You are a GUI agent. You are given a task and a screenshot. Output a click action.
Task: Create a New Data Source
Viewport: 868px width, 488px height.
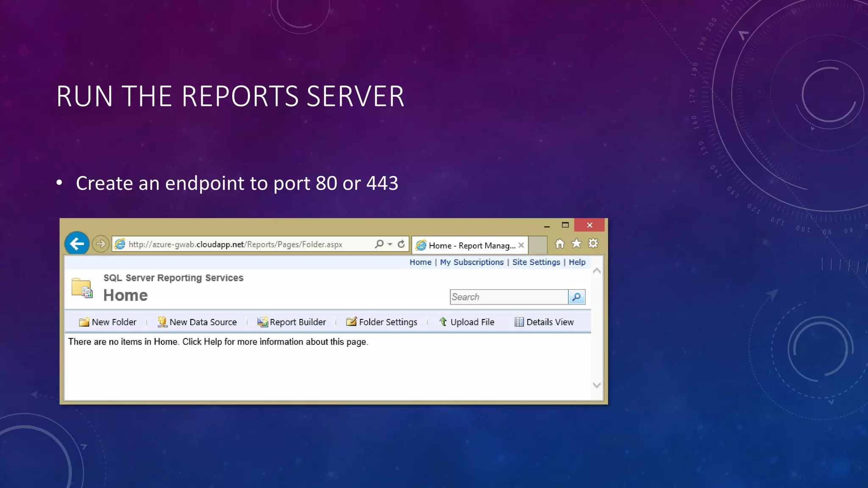pos(197,322)
